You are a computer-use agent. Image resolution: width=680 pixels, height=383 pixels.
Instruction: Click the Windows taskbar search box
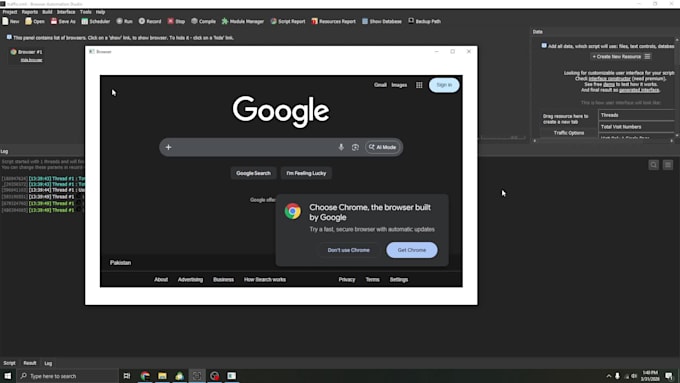point(67,376)
